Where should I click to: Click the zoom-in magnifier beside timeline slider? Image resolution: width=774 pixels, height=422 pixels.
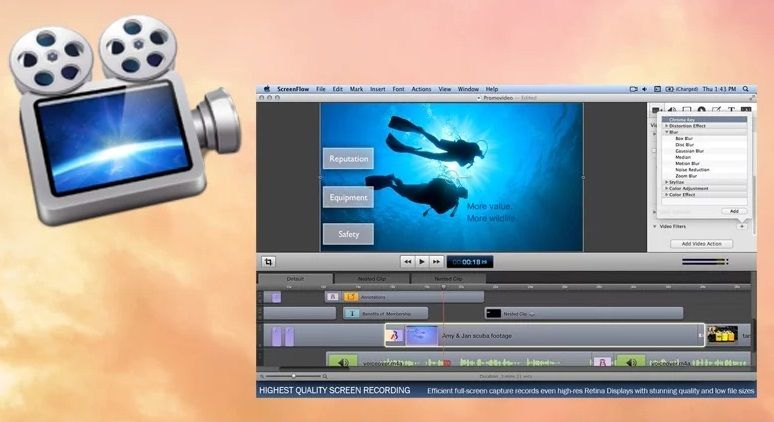pyautogui.click(x=325, y=376)
